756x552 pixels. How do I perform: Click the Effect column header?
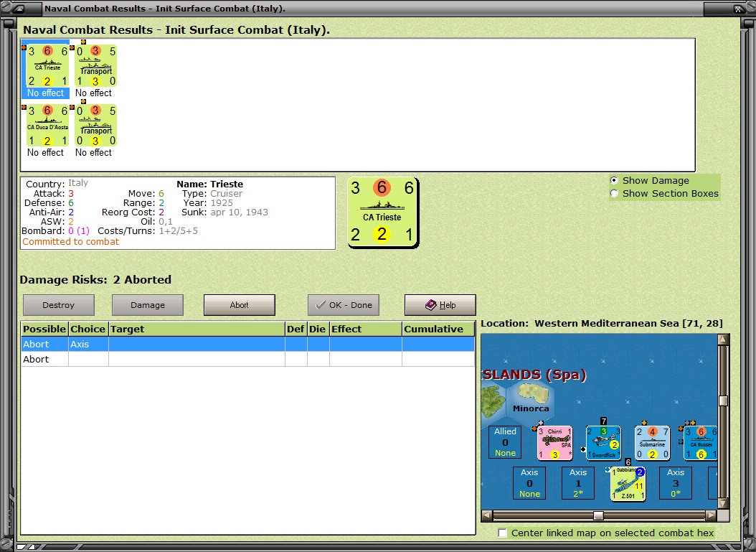coord(366,329)
